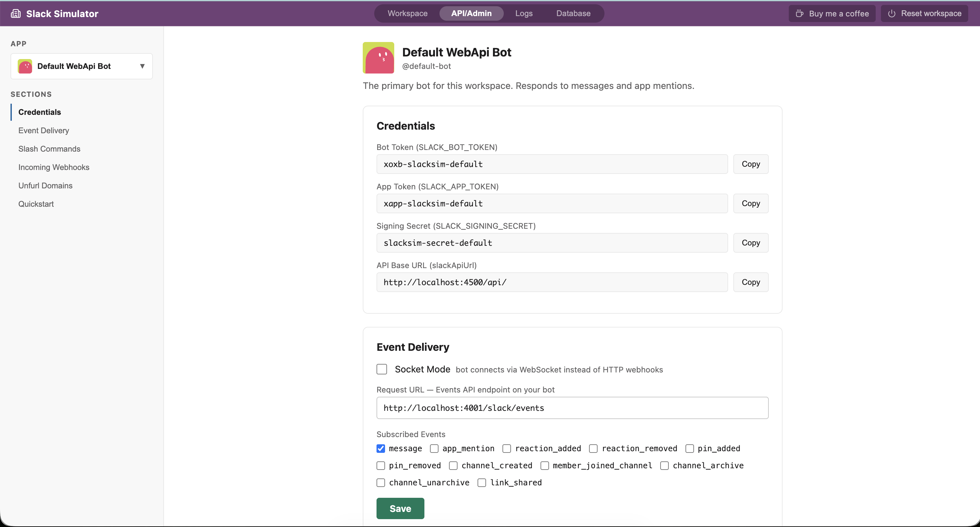This screenshot has height=527, width=980.
Task: Copy the API Base URL
Action: 751,282
